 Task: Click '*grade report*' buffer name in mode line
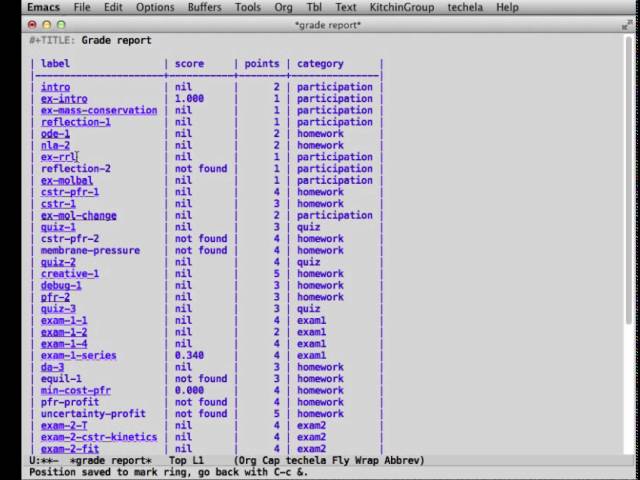tap(111, 460)
